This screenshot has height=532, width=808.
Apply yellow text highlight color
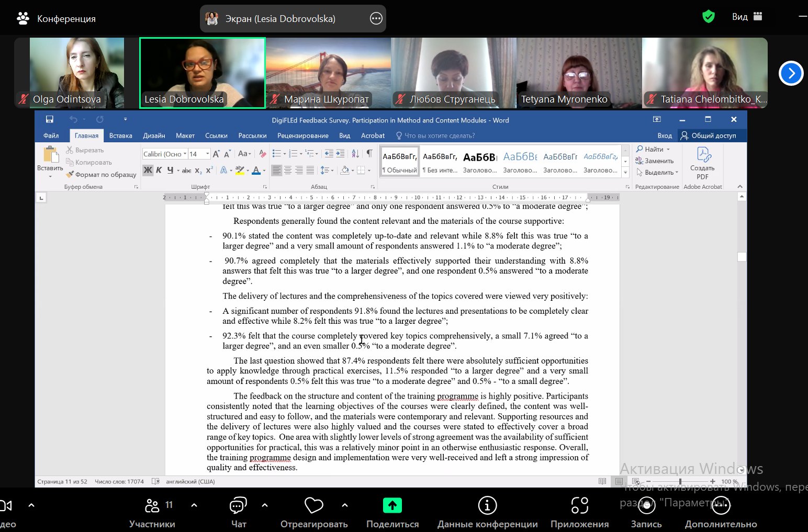pos(240,171)
